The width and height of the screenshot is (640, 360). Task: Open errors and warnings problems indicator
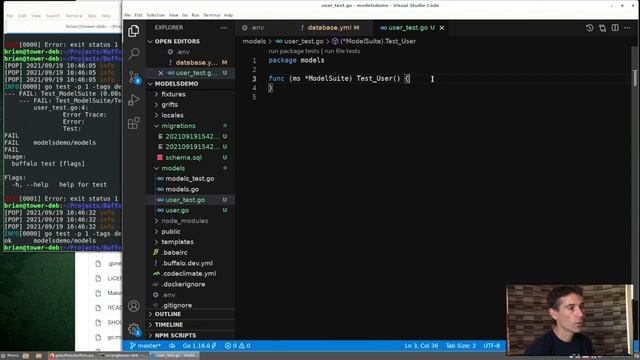(238, 346)
